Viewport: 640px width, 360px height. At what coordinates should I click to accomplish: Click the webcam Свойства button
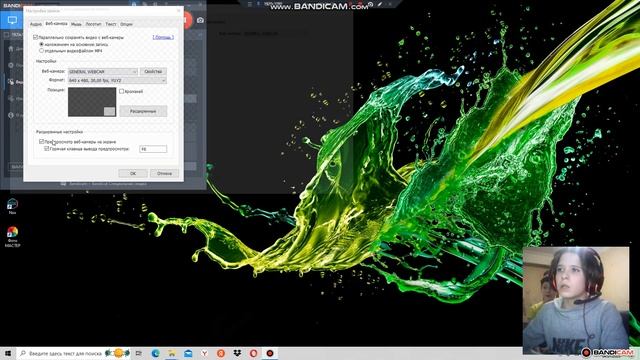[x=153, y=71]
